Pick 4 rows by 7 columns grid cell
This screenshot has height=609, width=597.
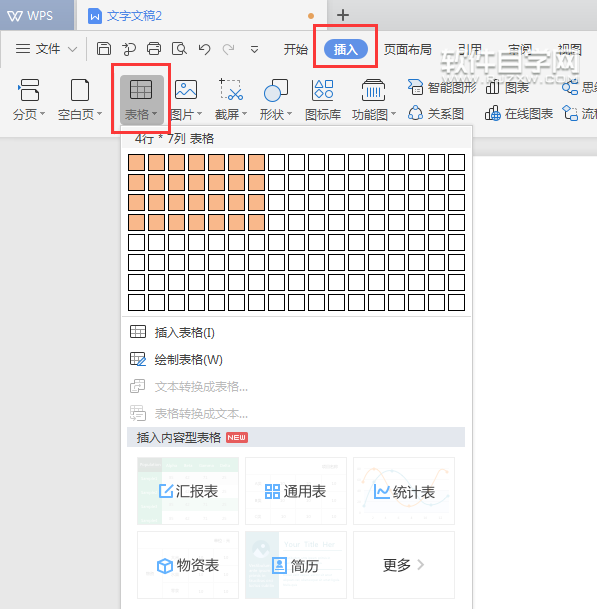[x=256, y=223]
